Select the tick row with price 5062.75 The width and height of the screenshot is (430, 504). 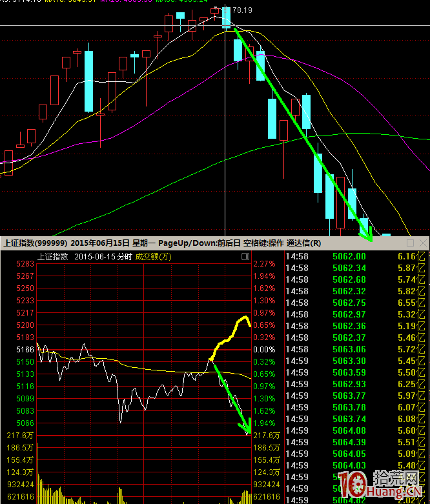point(355,303)
